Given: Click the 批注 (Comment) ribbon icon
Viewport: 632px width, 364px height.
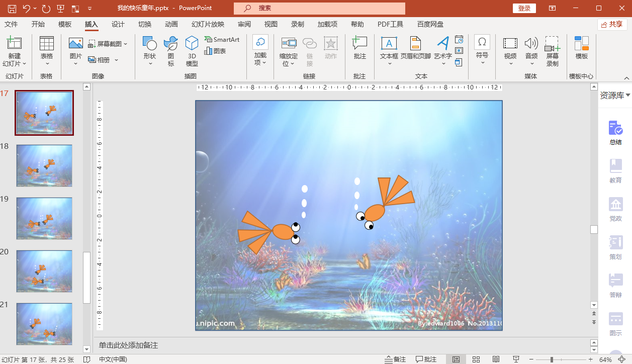Looking at the screenshot, I should (359, 49).
